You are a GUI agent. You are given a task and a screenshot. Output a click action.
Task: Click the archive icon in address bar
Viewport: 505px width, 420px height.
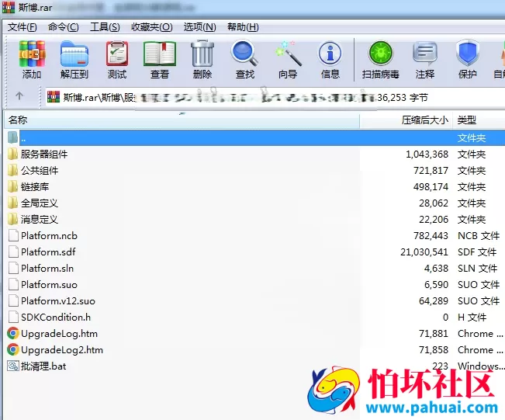54,97
